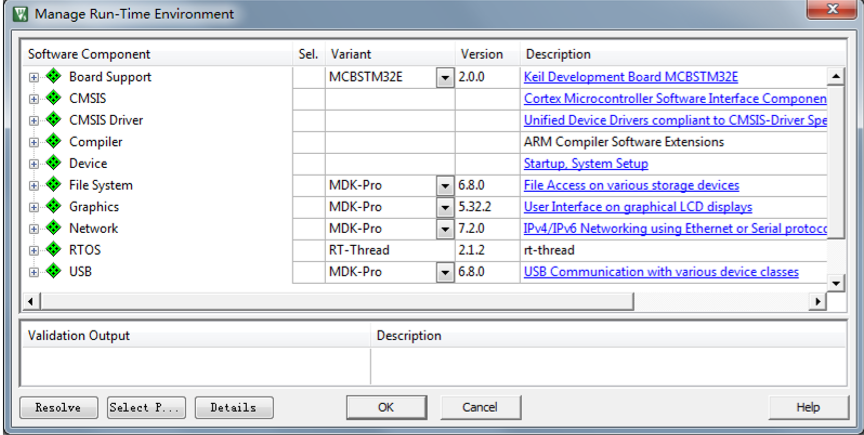Click the horizontal scrollbar thumb

[x=337, y=301]
